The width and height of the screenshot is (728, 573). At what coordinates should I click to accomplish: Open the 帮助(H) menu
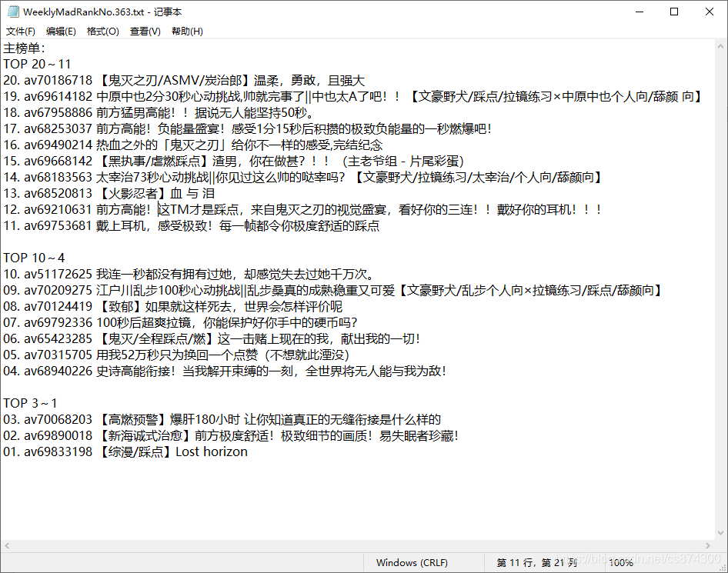pos(187,31)
